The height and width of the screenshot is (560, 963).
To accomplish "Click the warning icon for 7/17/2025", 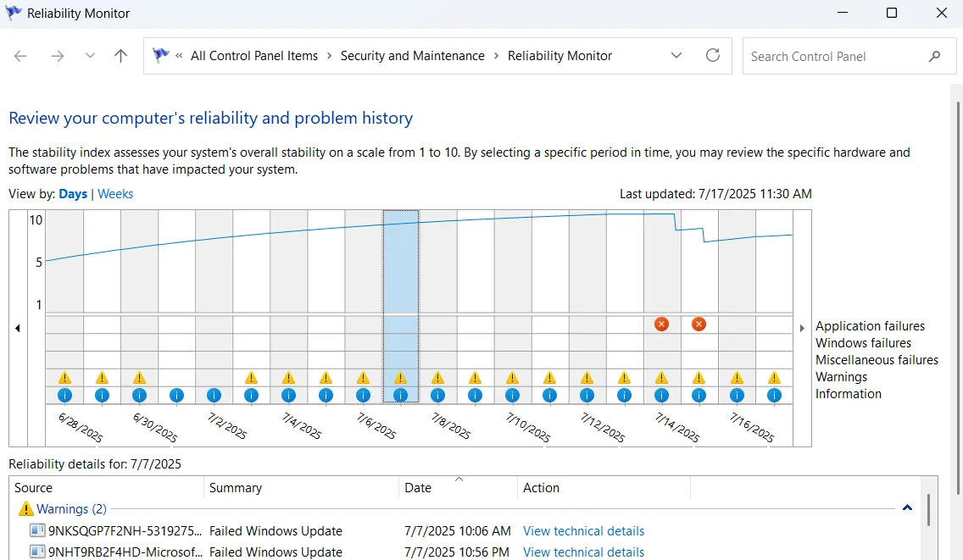I will pyautogui.click(x=774, y=378).
